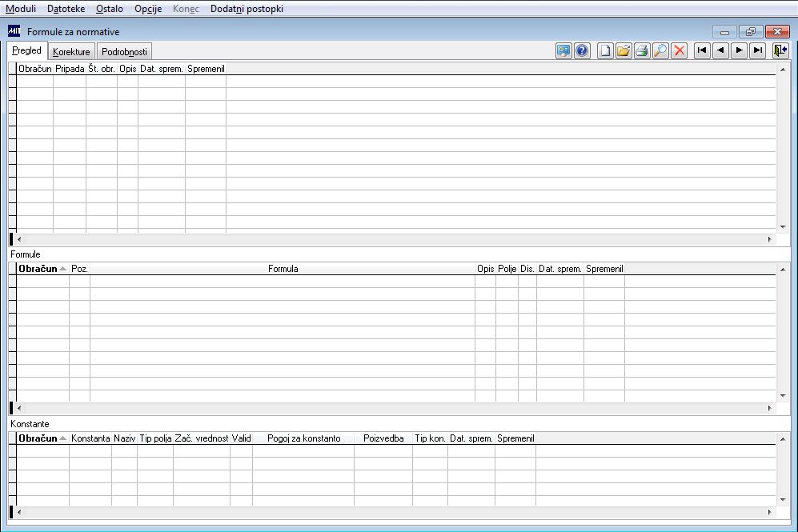Sort top grid by Pripada column
This screenshot has width=798, height=532.
point(70,69)
